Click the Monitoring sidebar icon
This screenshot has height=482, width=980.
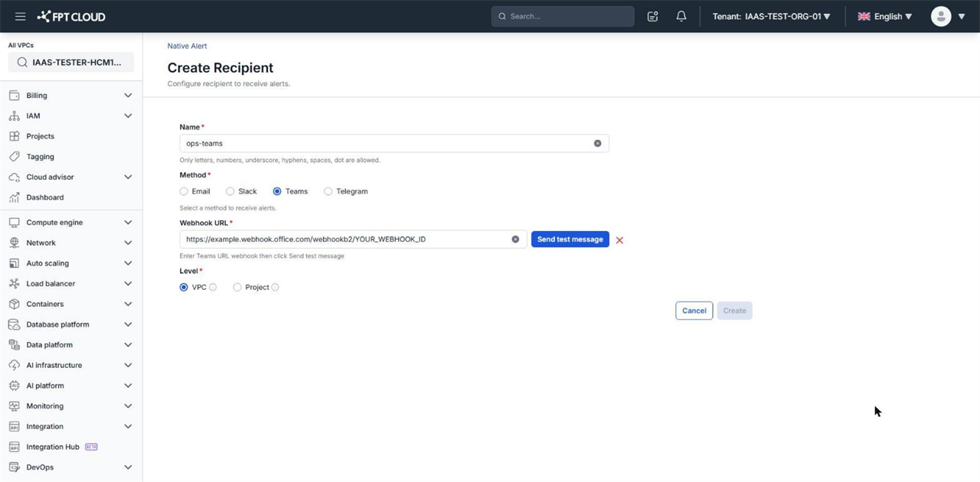click(14, 406)
